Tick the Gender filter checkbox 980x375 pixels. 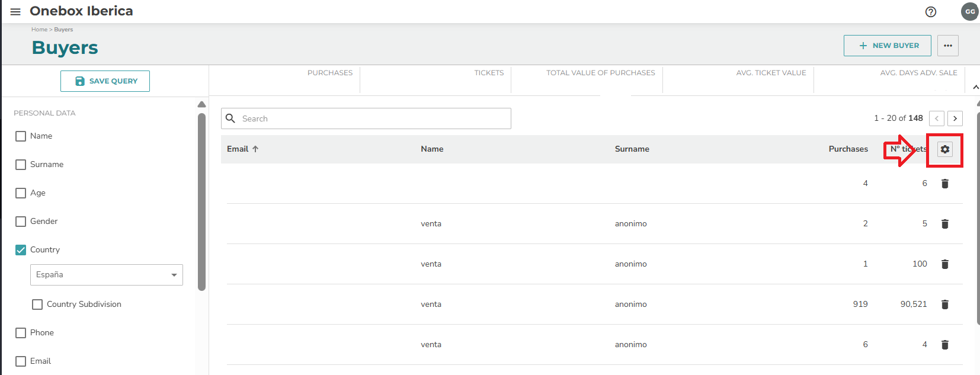point(21,222)
